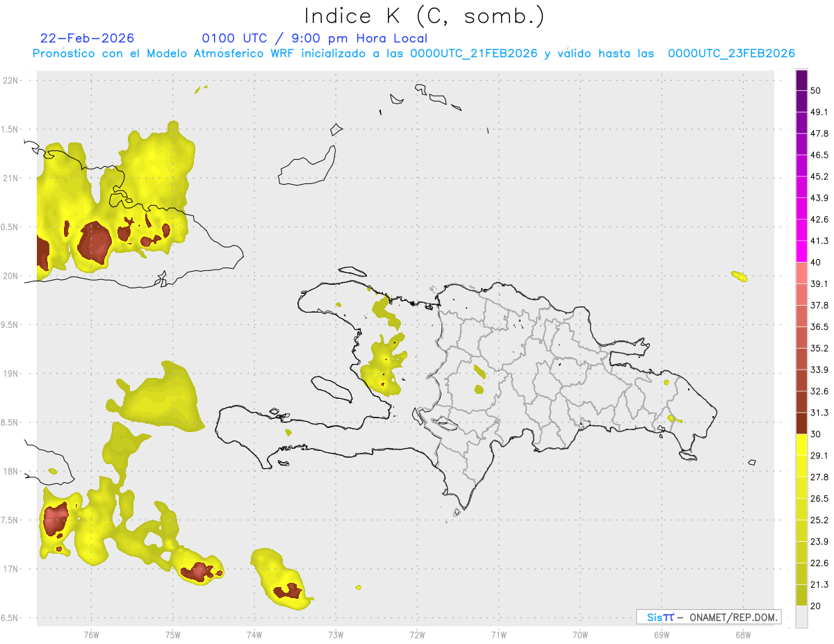Pick the bright yellow swatch between 29.1 and 30

point(801,445)
